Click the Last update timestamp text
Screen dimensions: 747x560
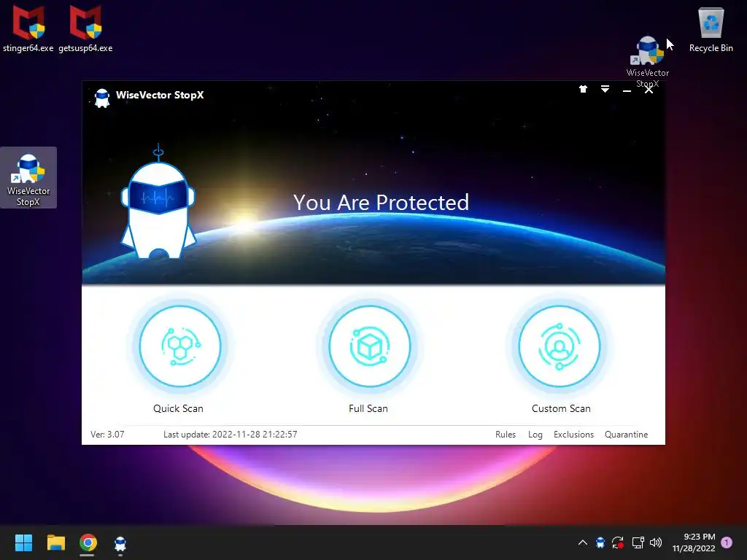(230, 435)
